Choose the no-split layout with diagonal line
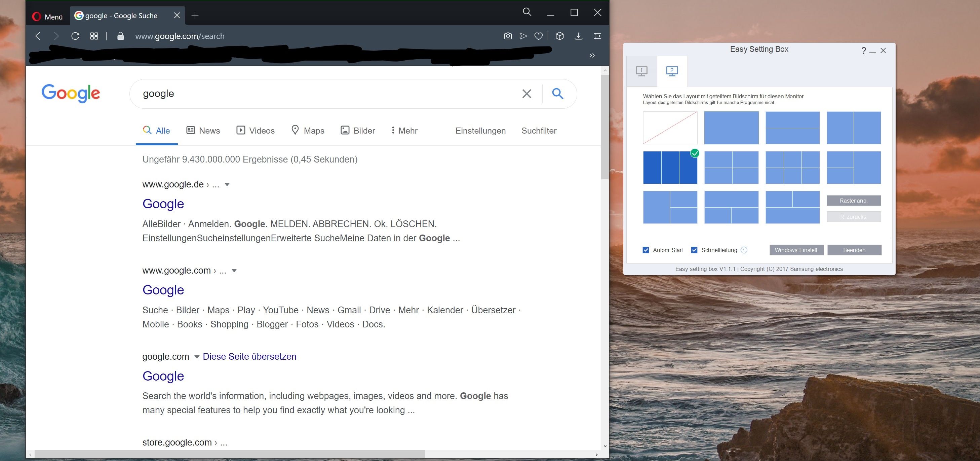 coord(670,128)
